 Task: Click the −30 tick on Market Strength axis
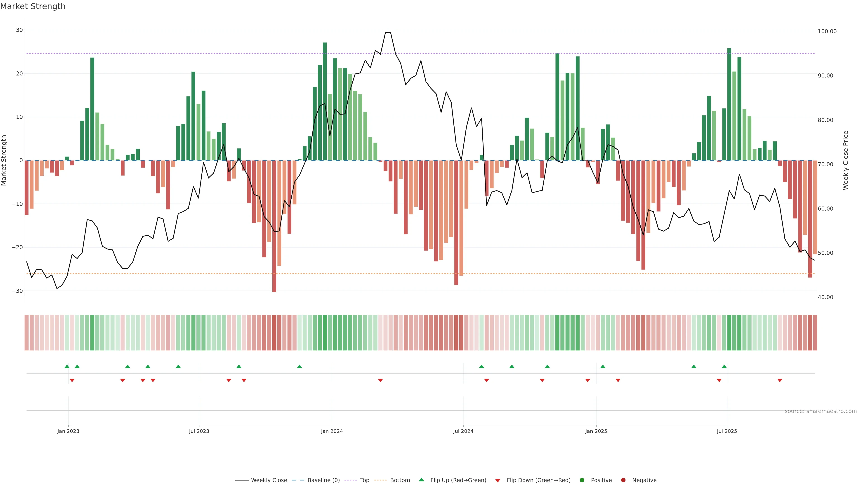pos(17,291)
